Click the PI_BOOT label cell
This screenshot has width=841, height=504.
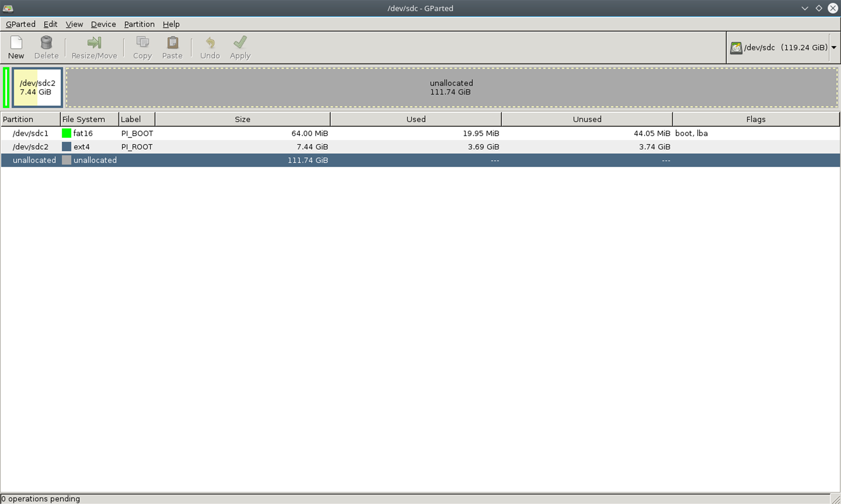(137, 133)
